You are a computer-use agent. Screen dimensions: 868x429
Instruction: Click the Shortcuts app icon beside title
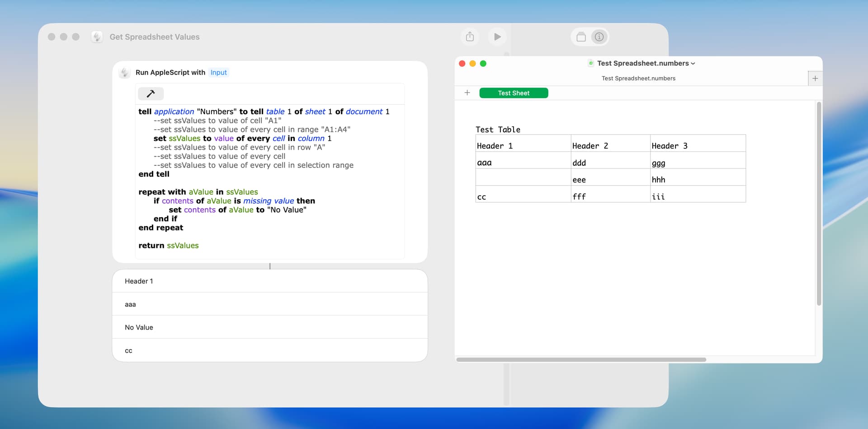[x=97, y=37]
